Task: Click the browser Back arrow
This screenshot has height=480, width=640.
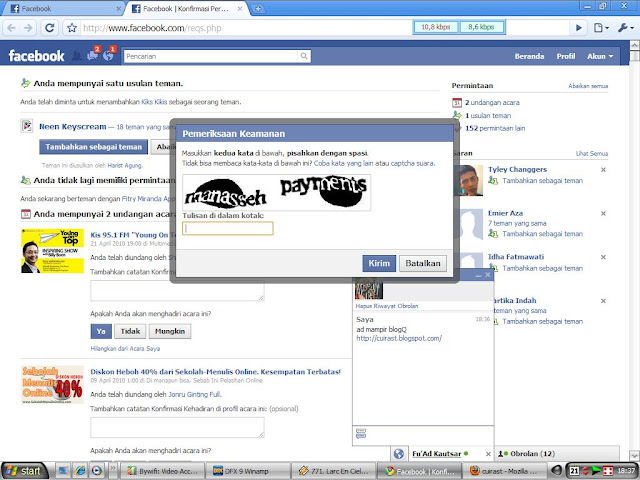Action: (11, 28)
